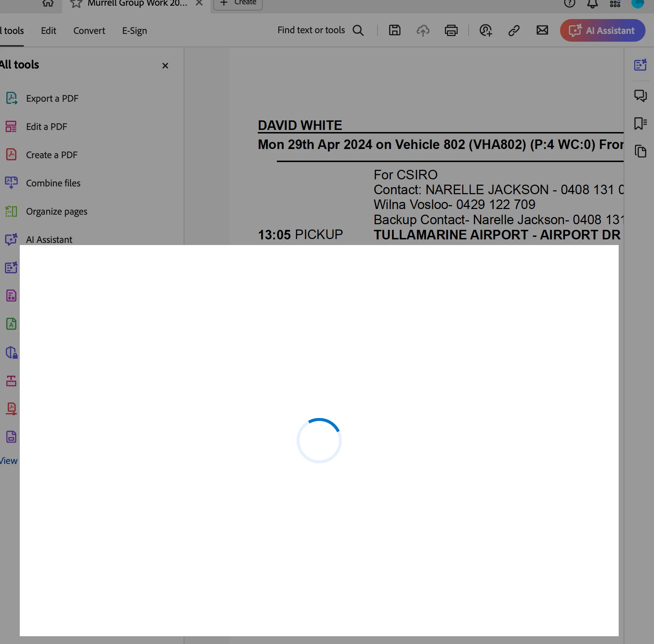Viewport: 654px width, 644px height.
Task: Open AI Assistant in the tools list
Action: coord(49,240)
